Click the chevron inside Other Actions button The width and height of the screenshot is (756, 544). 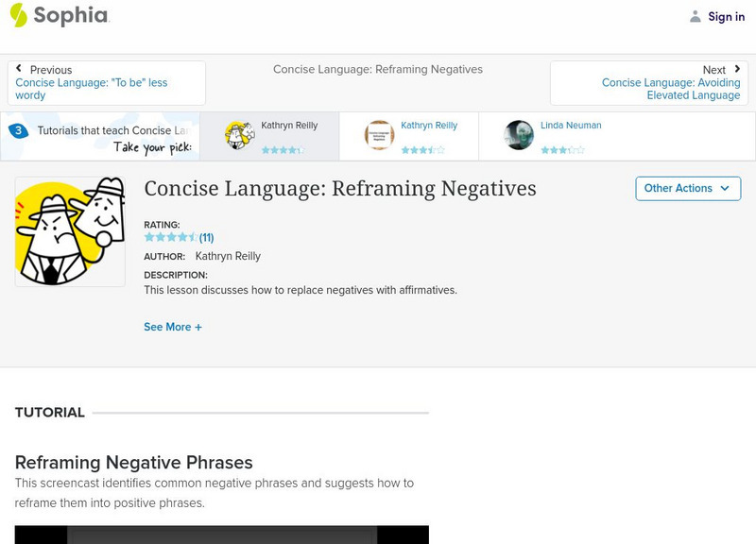726,188
